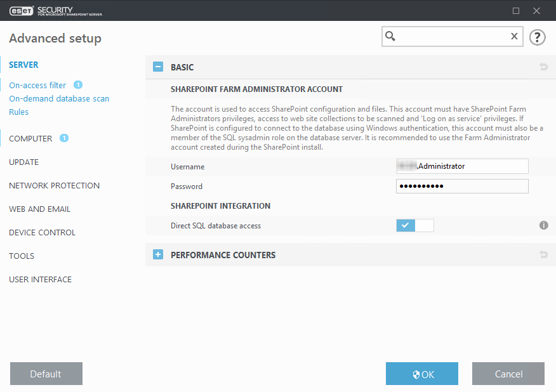Open the Update settings category
This screenshot has width=556, height=392.
click(x=24, y=162)
